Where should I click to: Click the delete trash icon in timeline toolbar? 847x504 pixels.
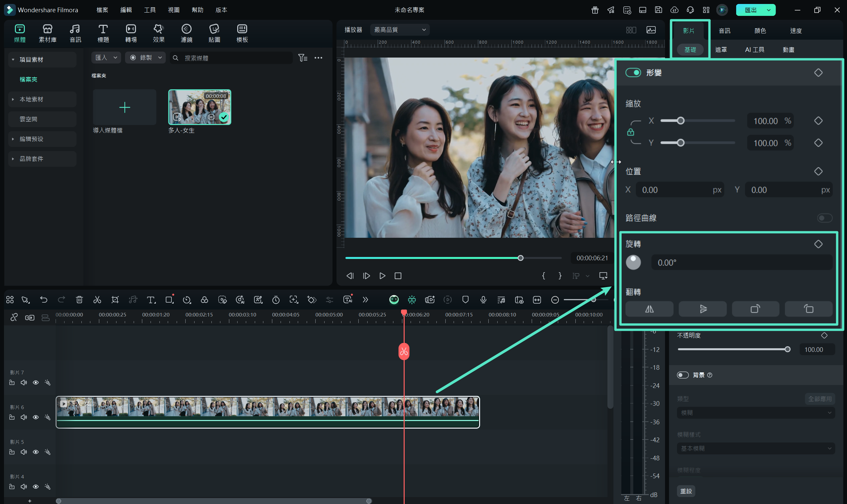(79, 300)
